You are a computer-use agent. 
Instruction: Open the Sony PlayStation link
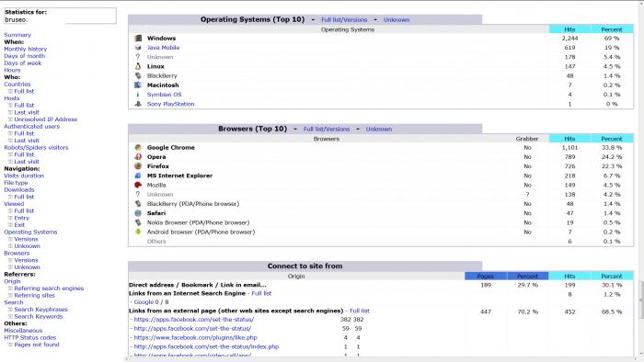point(170,104)
